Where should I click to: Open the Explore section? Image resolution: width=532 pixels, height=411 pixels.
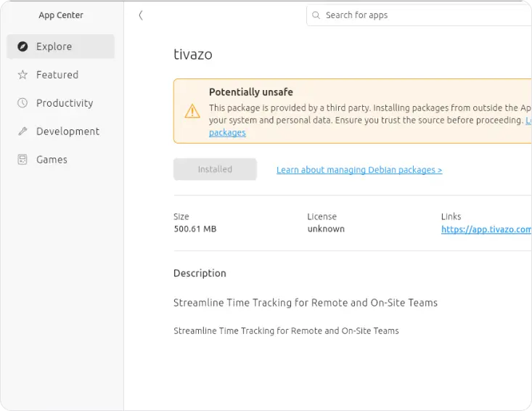60,46
